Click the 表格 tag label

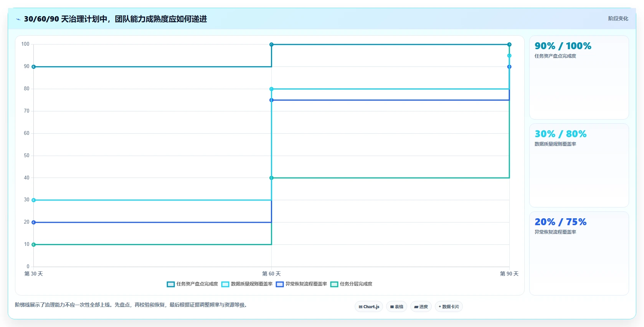coord(399,307)
